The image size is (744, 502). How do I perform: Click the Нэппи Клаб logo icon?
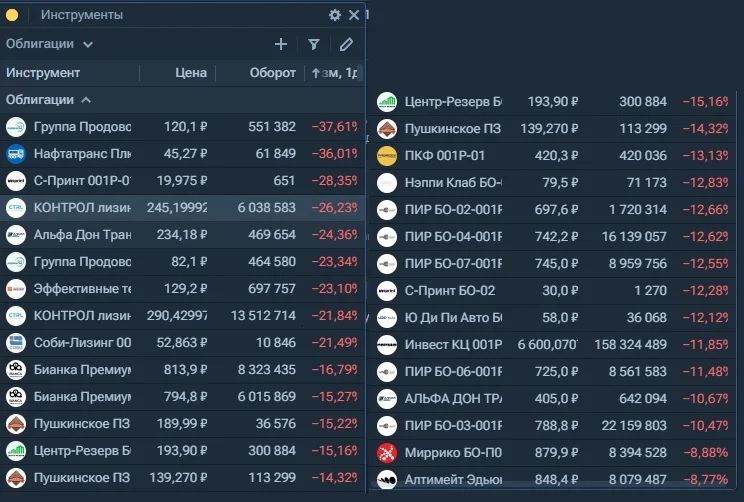click(x=387, y=183)
